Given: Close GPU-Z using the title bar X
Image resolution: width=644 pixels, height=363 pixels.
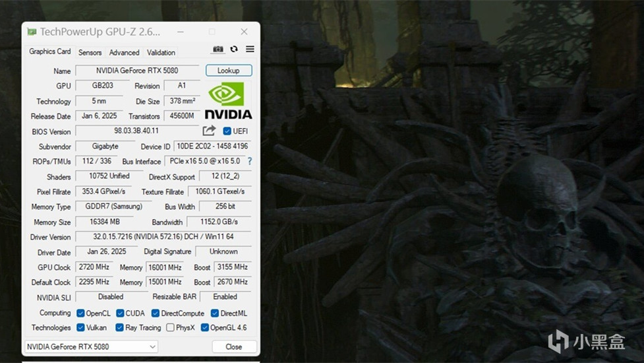Looking at the screenshot, I should (x=244, y=32).
